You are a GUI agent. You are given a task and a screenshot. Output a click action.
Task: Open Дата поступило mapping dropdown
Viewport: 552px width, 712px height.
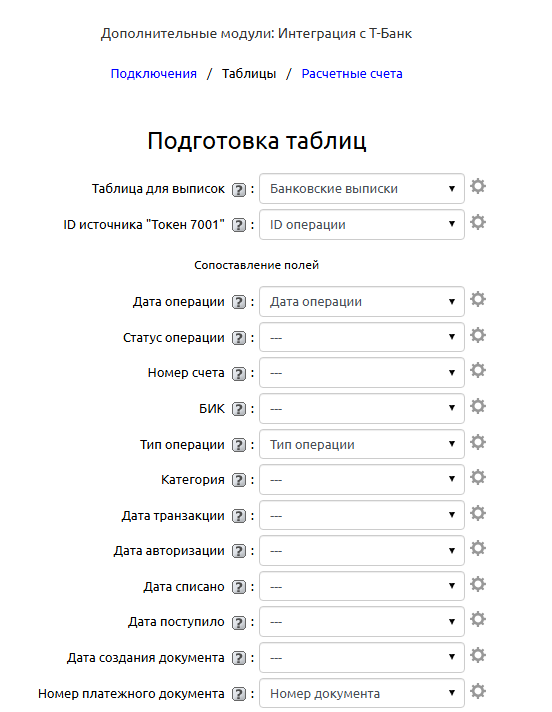point(362,622)
